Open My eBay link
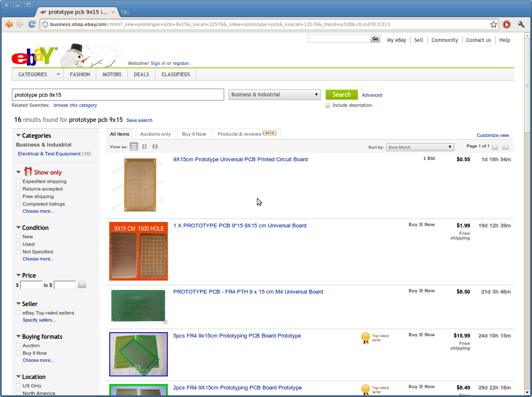Screen dimensions: 532x397 coord(396,40)
